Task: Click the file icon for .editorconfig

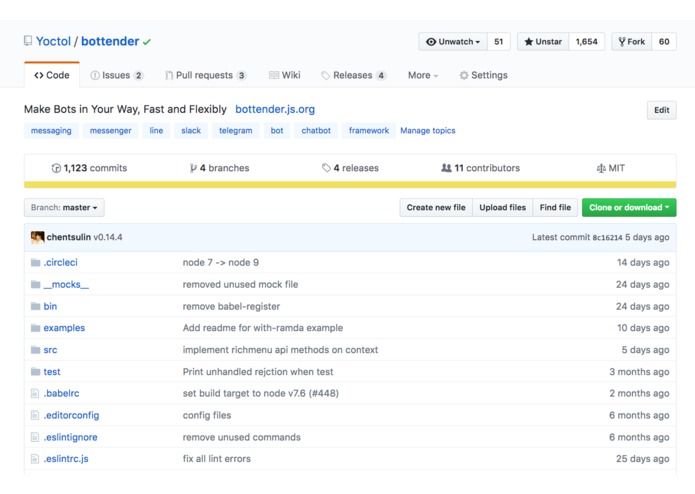Action: click(35, 415)
